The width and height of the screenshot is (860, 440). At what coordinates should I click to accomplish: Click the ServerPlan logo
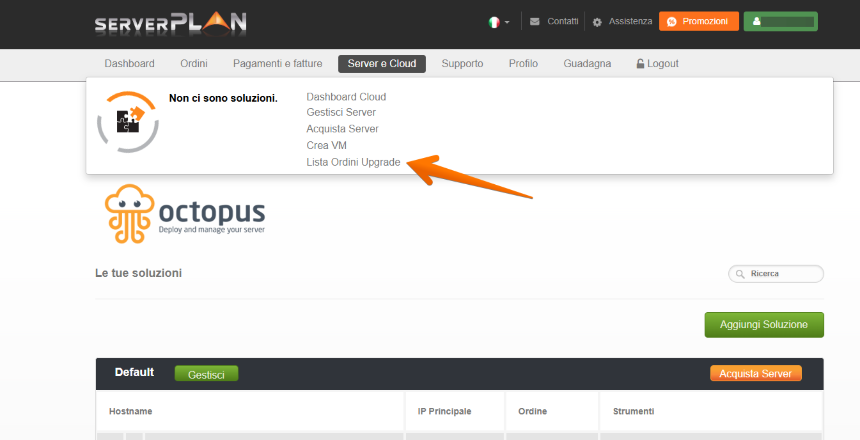click(x=170, y=22)
